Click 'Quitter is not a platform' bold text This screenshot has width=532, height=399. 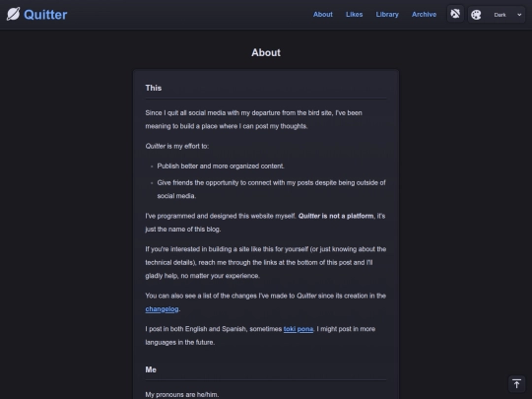click(x=336, y=216)
